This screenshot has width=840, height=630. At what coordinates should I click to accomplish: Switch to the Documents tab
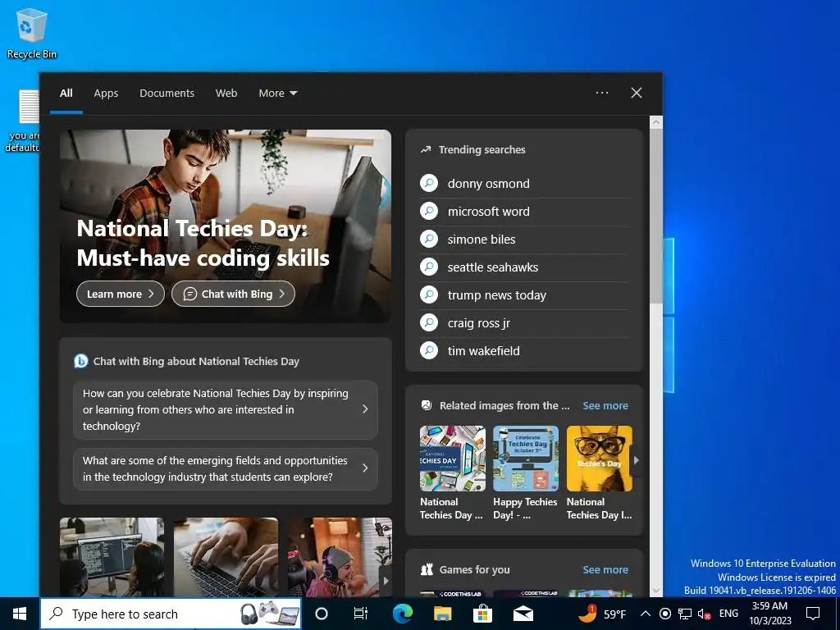(x=167, y=94)
